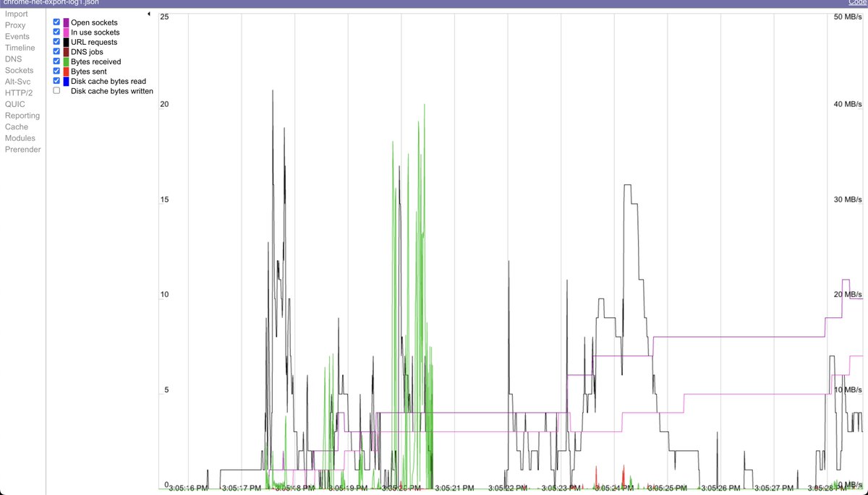Select the Timeline tab

click(x=20, y=48)
